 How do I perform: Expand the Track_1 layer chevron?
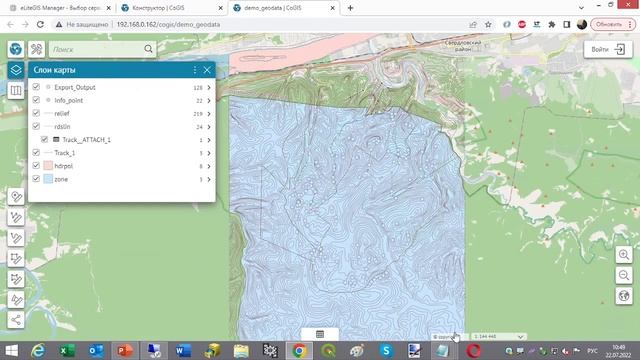[209, 153]
